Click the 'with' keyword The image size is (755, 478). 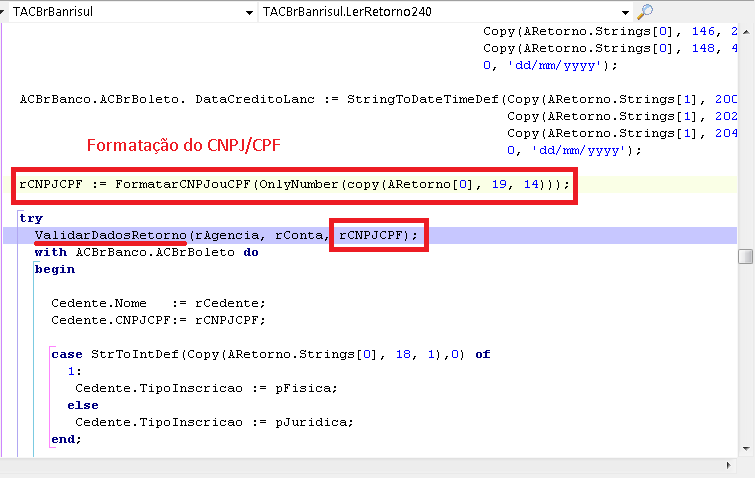51,252
